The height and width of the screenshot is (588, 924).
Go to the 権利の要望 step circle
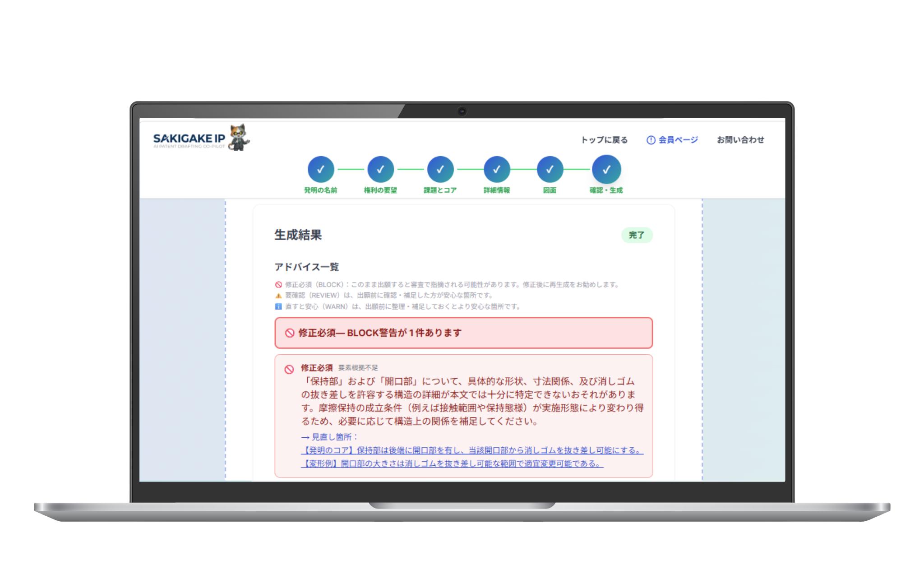[380, 169]
